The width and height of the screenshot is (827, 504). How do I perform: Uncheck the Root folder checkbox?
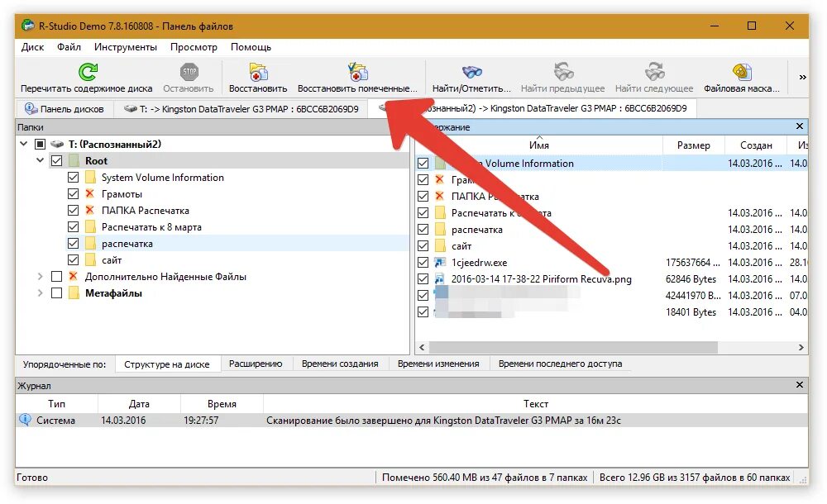[57, 161]
